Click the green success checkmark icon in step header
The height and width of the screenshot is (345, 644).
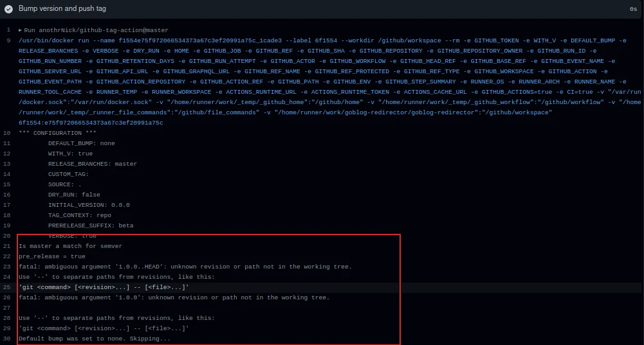(8, 9)
